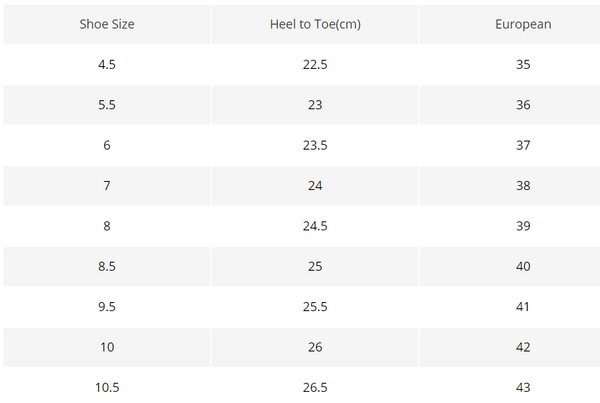The height and width of the screenshot is (403, 600).
Task: Select the 24.5 cm cell
Action: click(x=315, y=226)
